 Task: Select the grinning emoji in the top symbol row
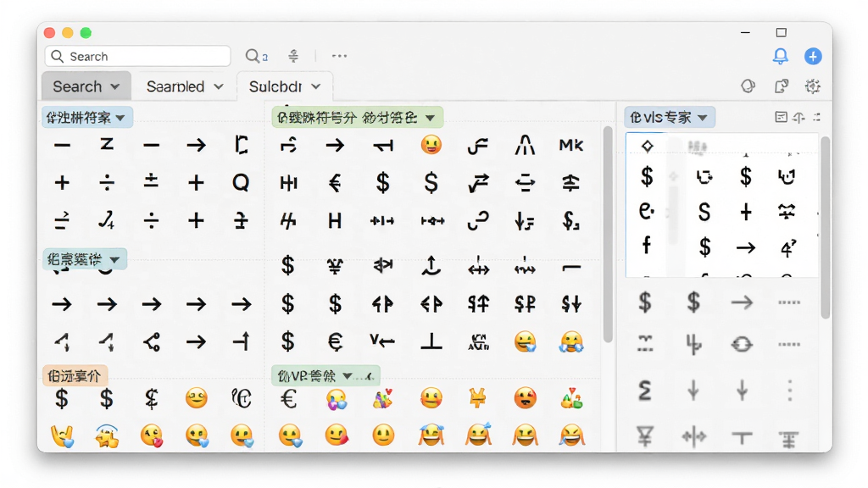(x=431, y=145)
